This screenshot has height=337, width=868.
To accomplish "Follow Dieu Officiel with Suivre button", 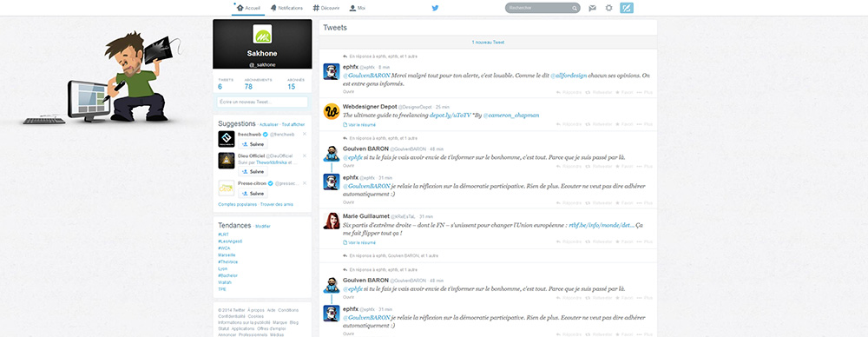I will pos(253,172).
